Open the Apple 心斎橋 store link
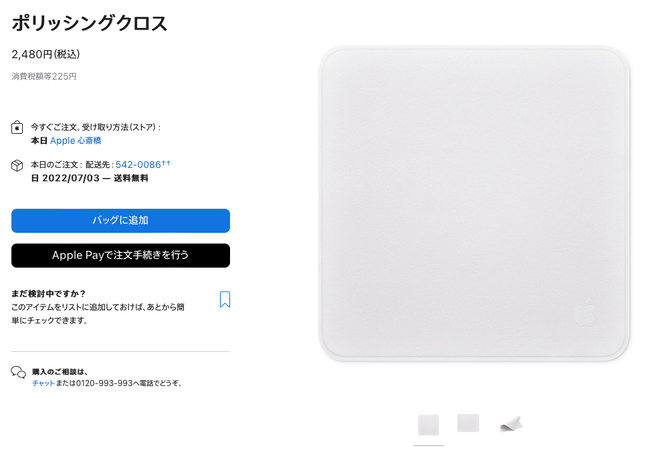Screen dimensions: 650x463 point(75,141)
